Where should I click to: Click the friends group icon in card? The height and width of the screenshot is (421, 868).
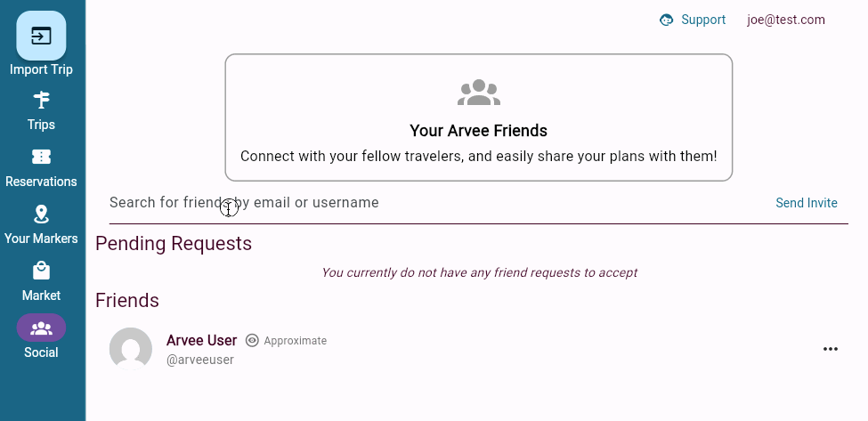tap(479, 93)
